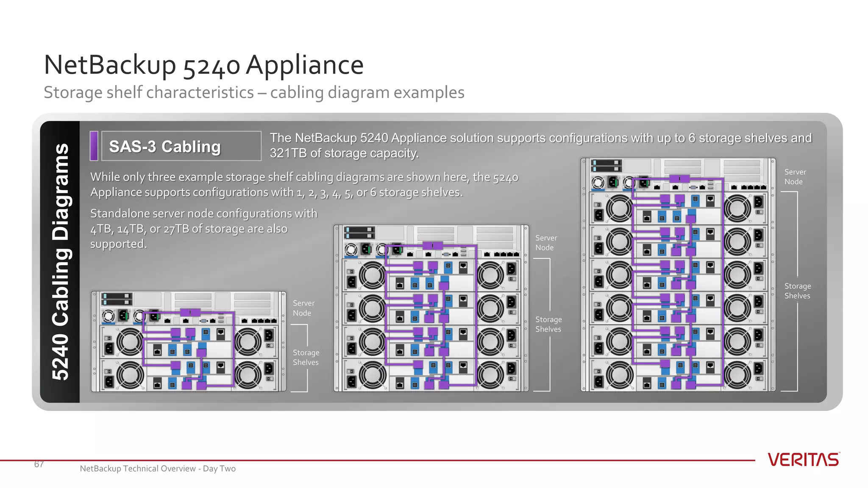Click the Veritas logo
Screen dimensions: 868x488
(x=804, y=460)
